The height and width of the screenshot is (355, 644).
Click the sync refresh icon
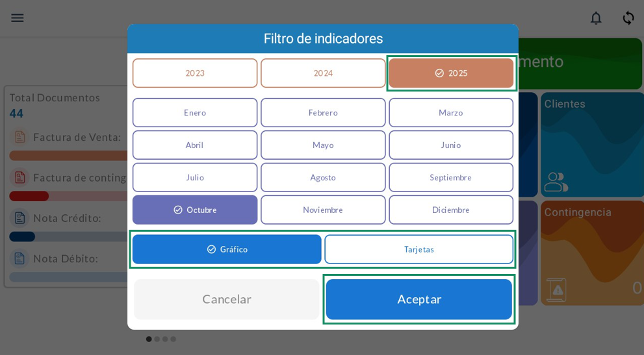click(628, 18)
